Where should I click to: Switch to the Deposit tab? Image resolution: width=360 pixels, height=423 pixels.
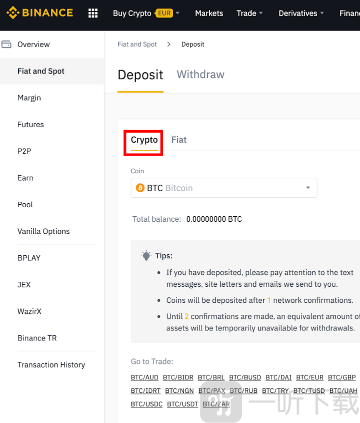(x=140, y=75)
